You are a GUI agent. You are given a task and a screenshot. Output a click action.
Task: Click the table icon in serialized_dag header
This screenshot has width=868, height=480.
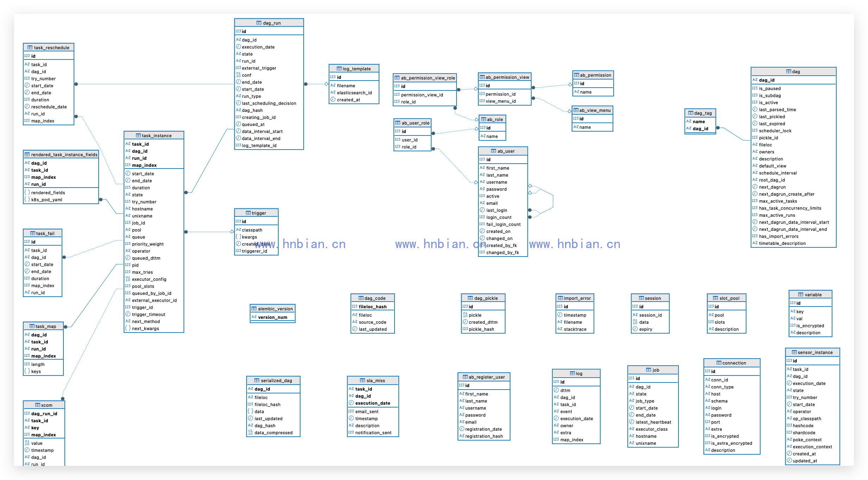tap(257, 380)
